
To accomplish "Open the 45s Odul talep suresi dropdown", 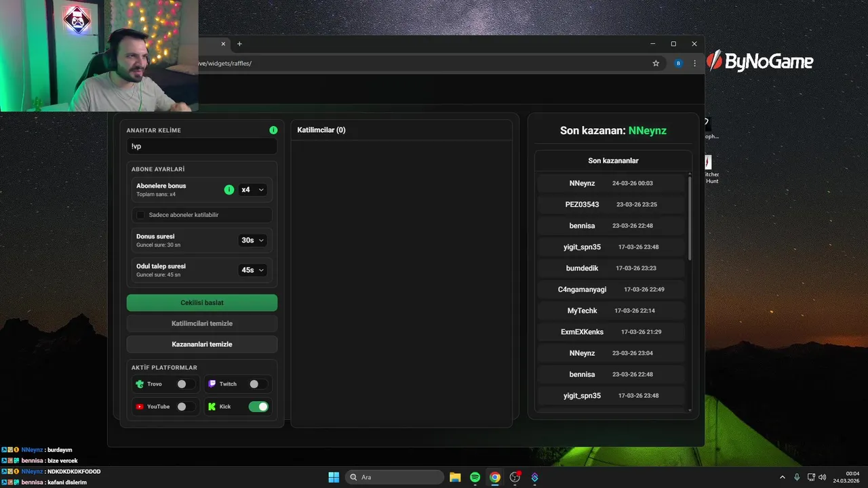I will [253, 270].
